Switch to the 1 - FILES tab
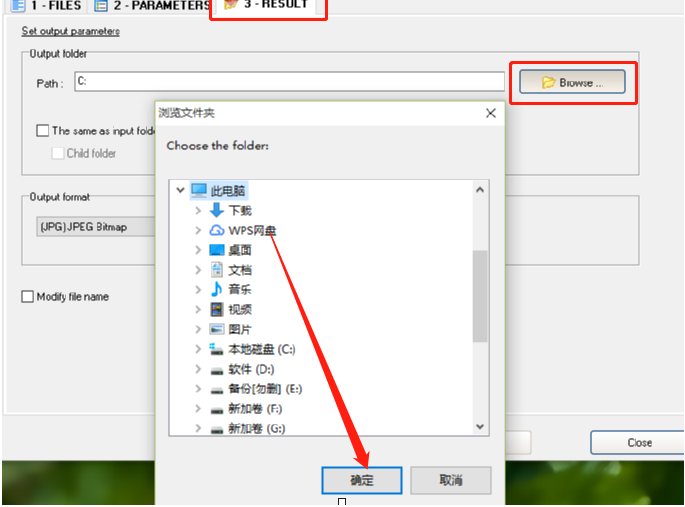685x507 pixels. [46, 5]
